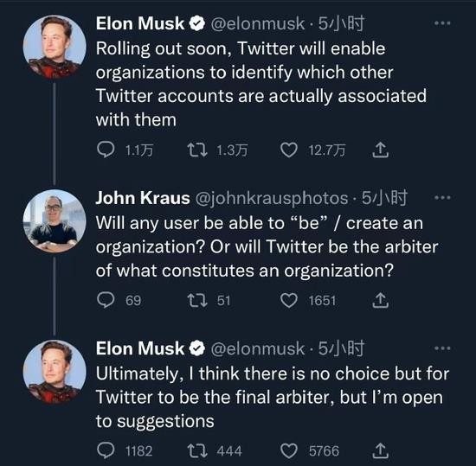Like the tweet with 12.7万 likes
Viewport: 476px width, 466px height.
(x=288, y=150)
